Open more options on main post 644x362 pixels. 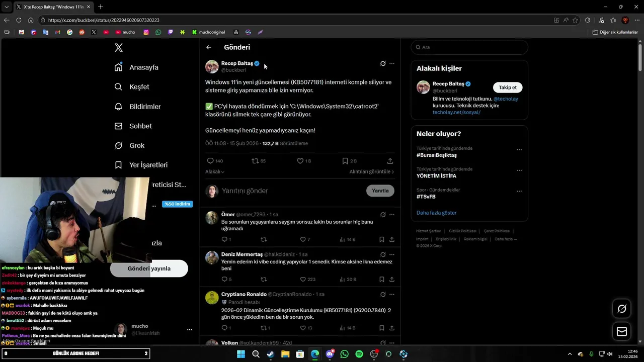point(392,63)
